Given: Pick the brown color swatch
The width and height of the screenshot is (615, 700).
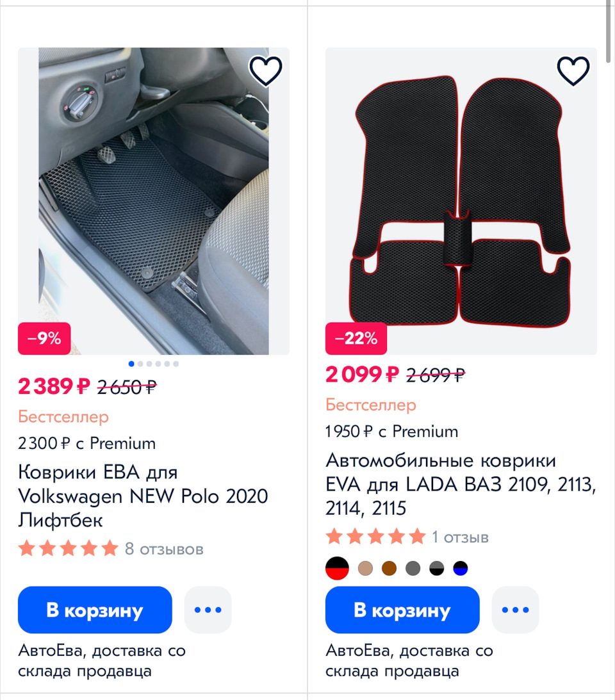Looking at the screenshot, I should 389,568.
